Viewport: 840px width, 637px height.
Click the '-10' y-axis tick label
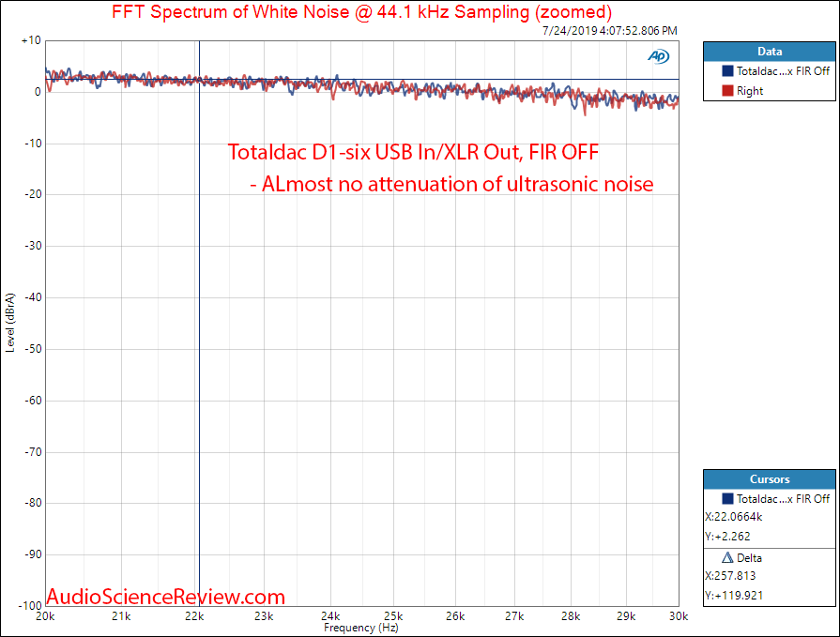click(33, 144)
